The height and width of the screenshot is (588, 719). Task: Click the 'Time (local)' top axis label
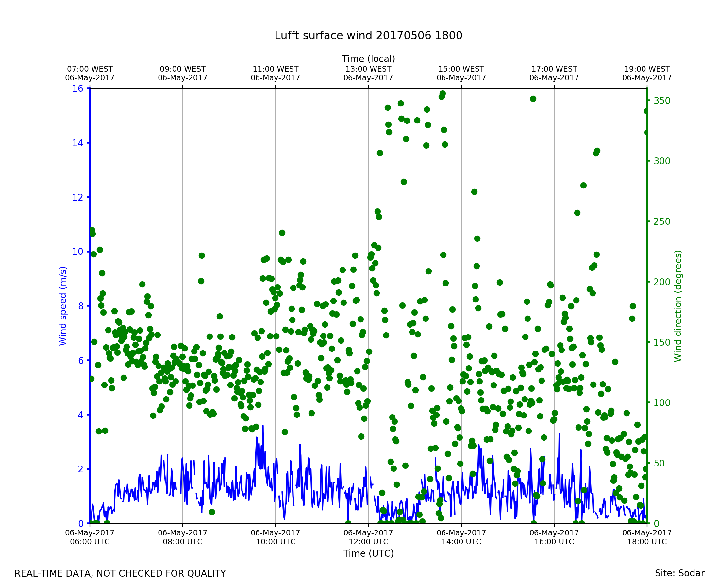tap(368, 59)
